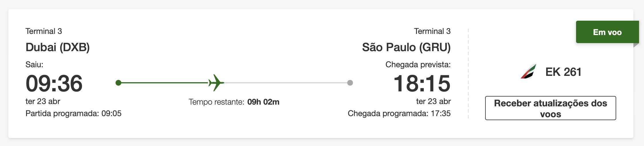
Task: Click the Chegada prevista label
Action: pos(418,65)
